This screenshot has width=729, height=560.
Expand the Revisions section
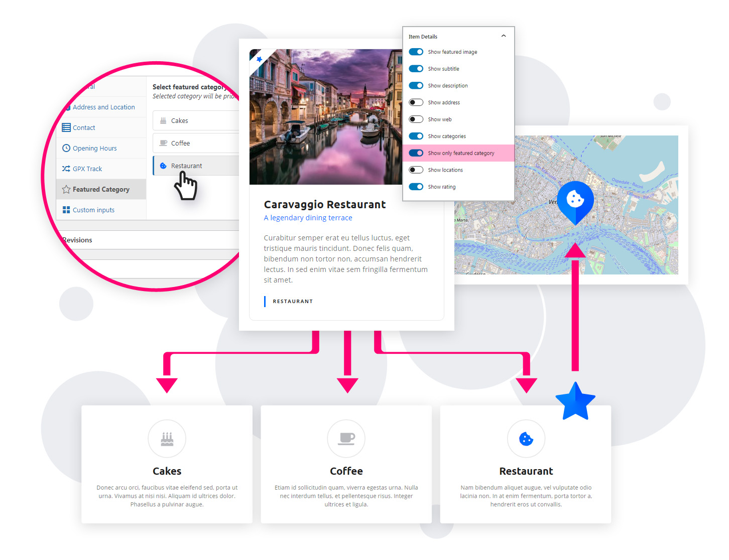(151, 240)
